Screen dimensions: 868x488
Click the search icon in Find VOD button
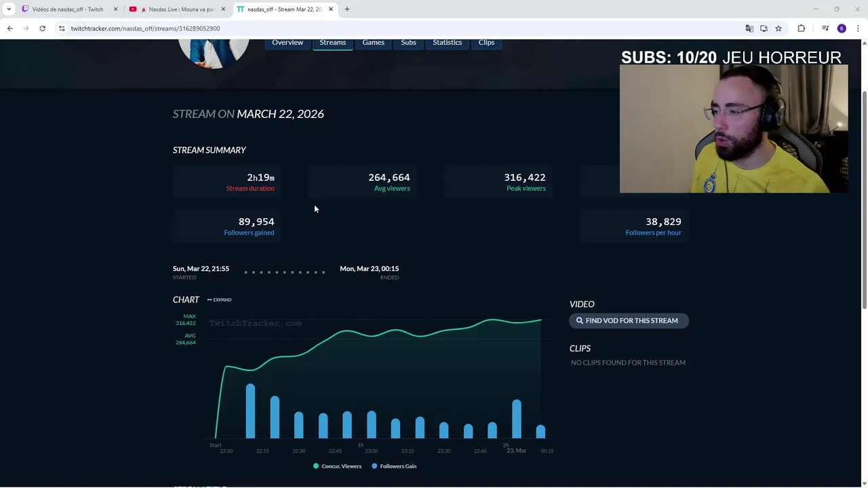coord(580,321)
